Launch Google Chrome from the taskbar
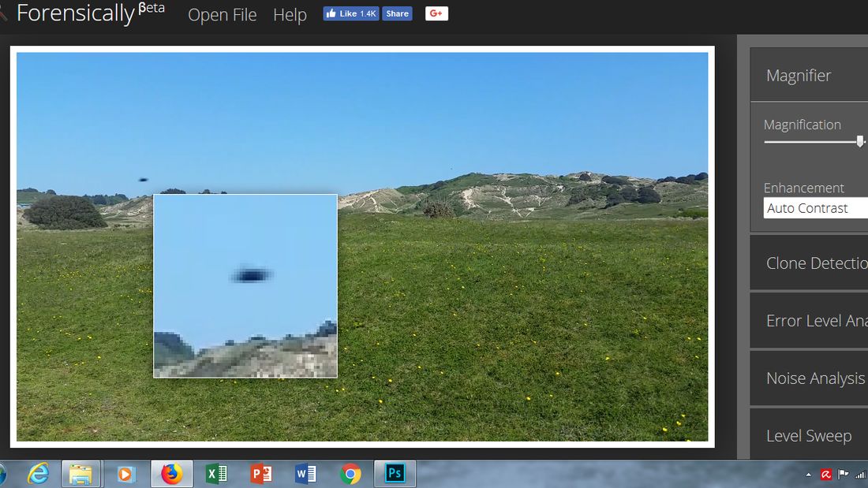This screenshot has height=488, width=868. point(350,474)
